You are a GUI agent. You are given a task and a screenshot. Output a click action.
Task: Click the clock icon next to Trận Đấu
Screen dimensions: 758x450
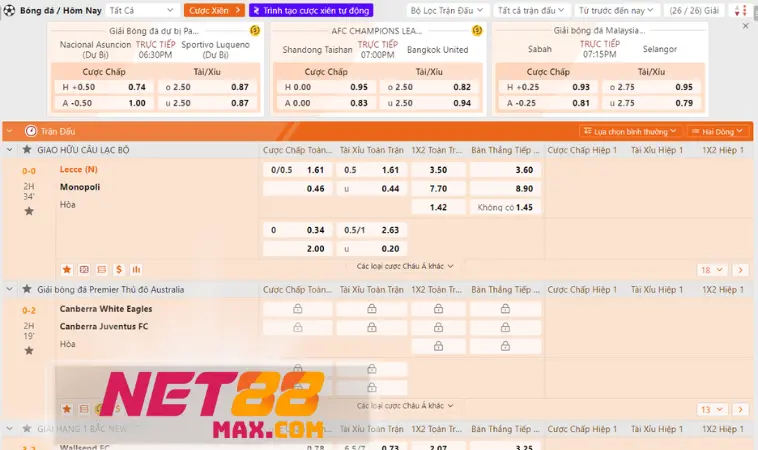tap(31, 131)
